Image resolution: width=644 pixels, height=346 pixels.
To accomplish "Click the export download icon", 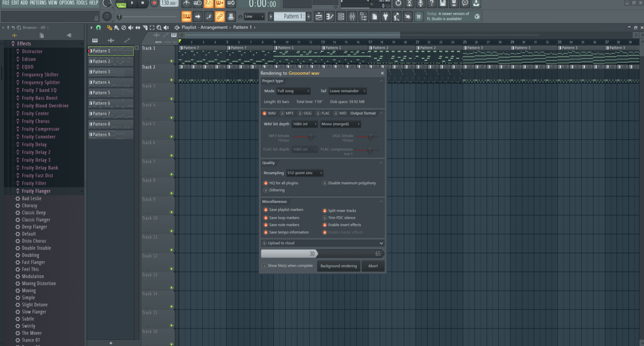I will [x=476, y=3].
